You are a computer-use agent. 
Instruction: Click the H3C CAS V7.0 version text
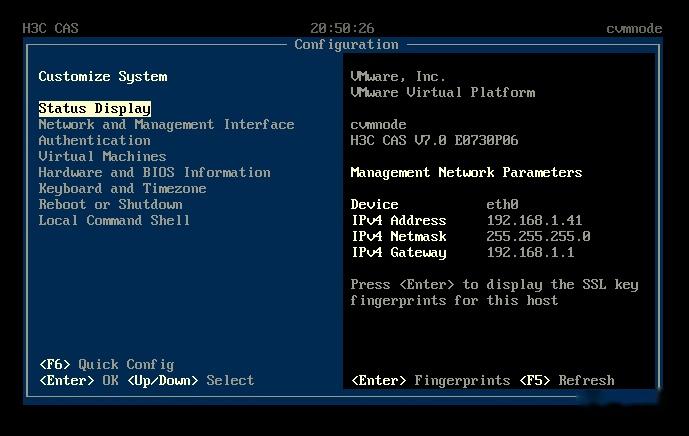coord(434,140)
